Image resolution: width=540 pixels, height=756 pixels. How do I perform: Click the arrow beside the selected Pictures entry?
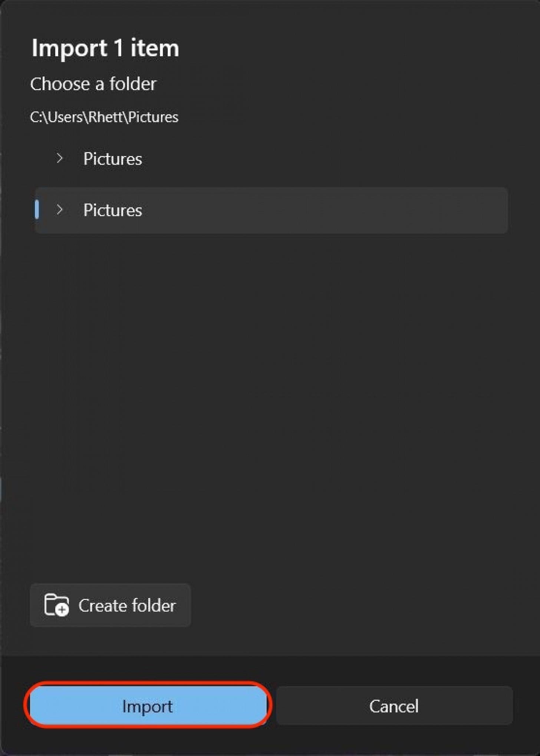[59, 210]
